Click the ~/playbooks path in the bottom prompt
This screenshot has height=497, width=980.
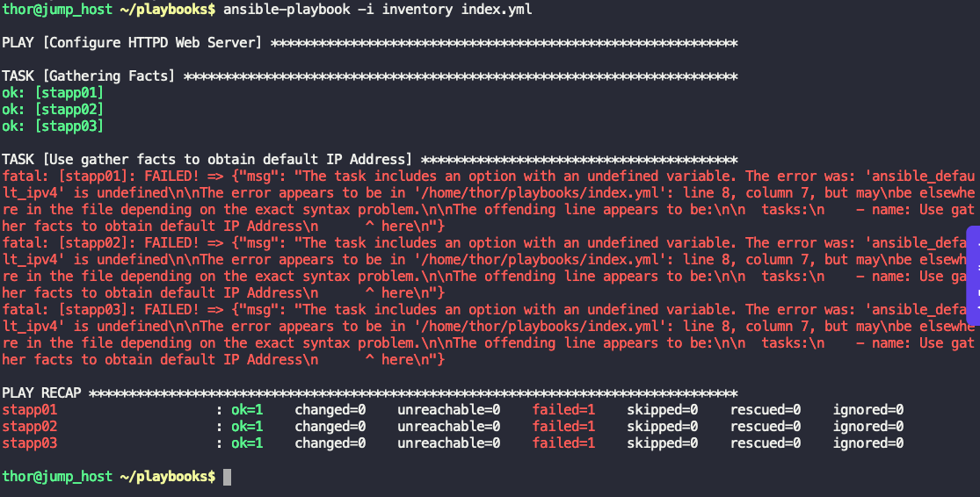click(x=165, y=477)
